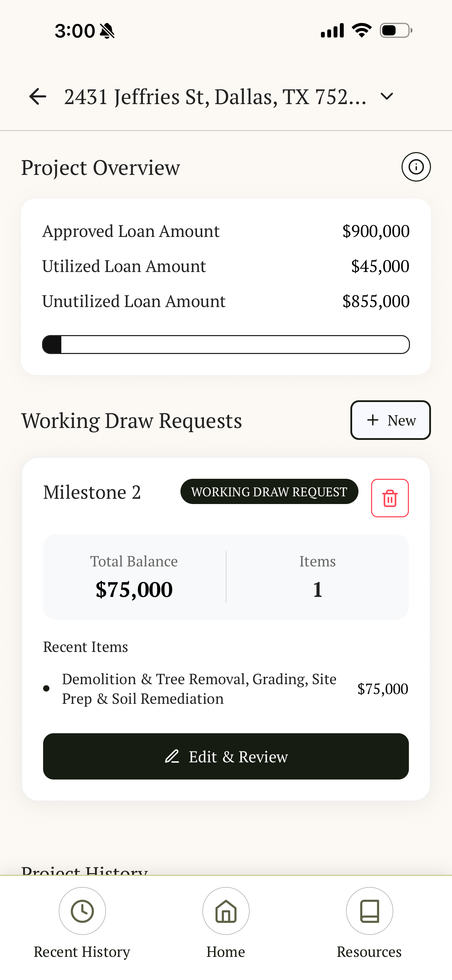Tap the muted bell status icon
The height and width of the screenshot is (980, 452).
click(107, 31)
